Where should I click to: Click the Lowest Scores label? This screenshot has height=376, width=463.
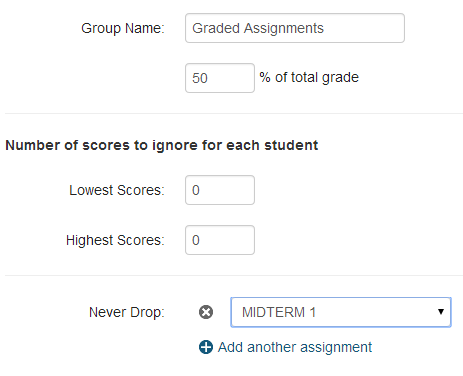[x=117, y=190]
